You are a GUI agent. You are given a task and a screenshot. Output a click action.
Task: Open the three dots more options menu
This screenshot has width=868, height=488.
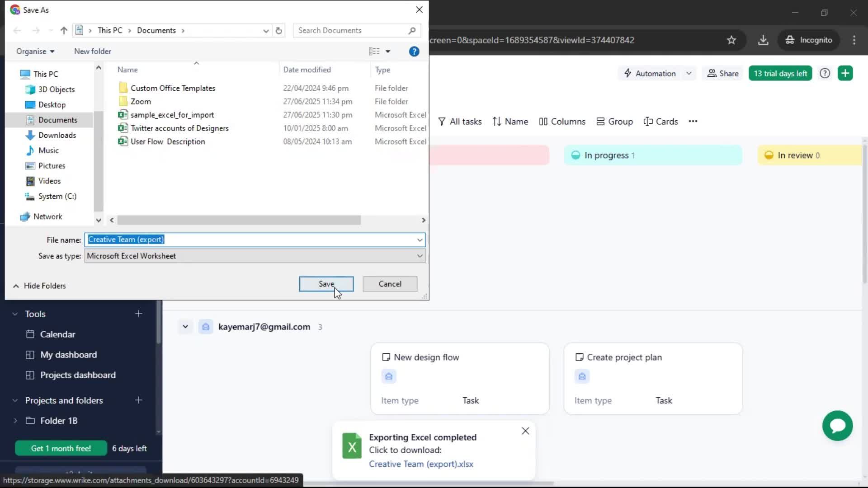pyautogui.click(x=693, y=121)
